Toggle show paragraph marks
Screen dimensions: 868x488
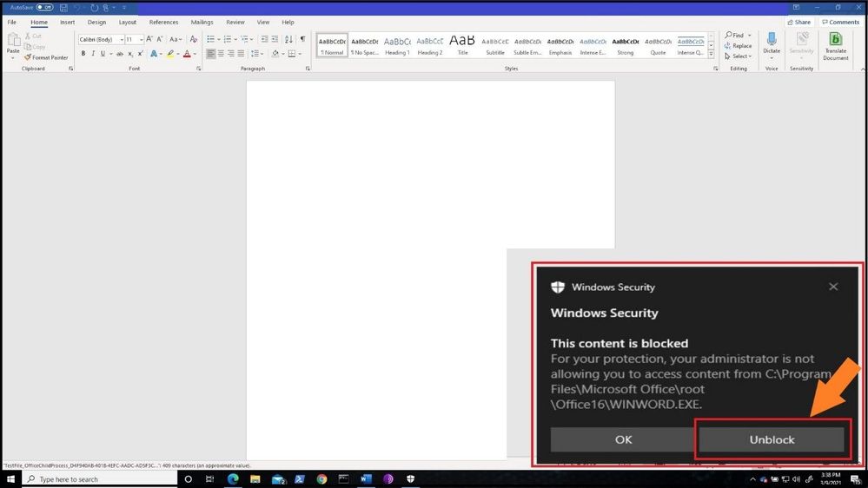click(303, 39)
